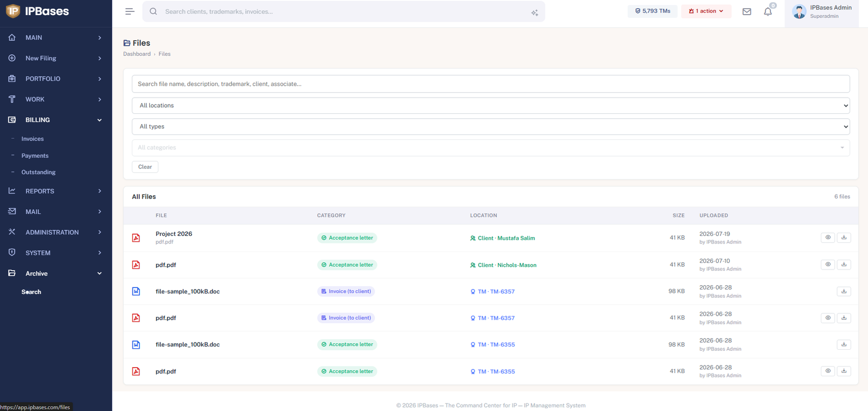868x411 pixels.
Task: Expand the New Filing sidebar menu
Action: (56, 58)
